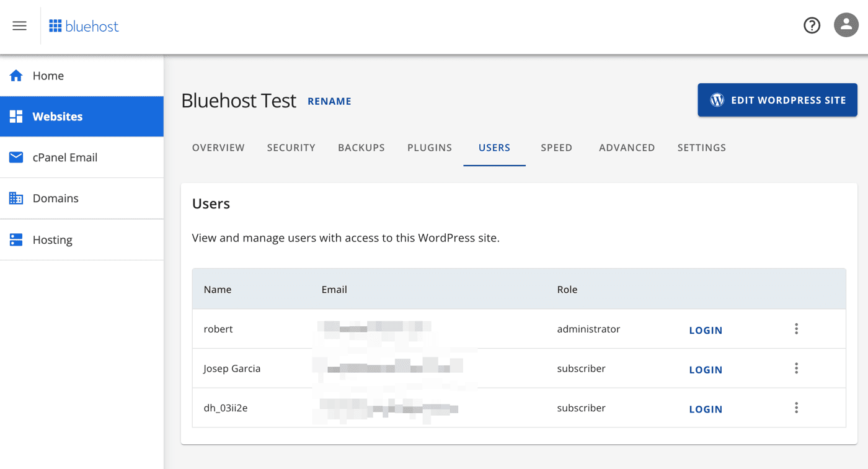Viewport: 868px width, 469px height.
Task: Click the Bluehost Test site title
Action: point(239,100)
